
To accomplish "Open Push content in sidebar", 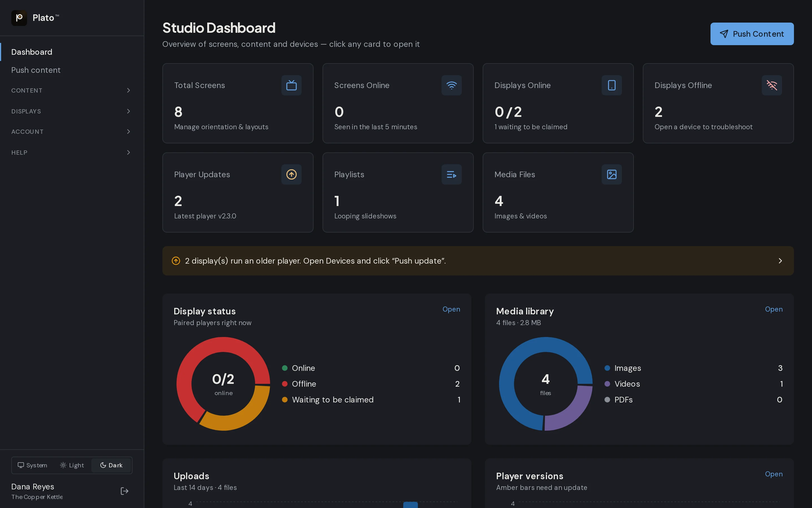I will (72, 70).
